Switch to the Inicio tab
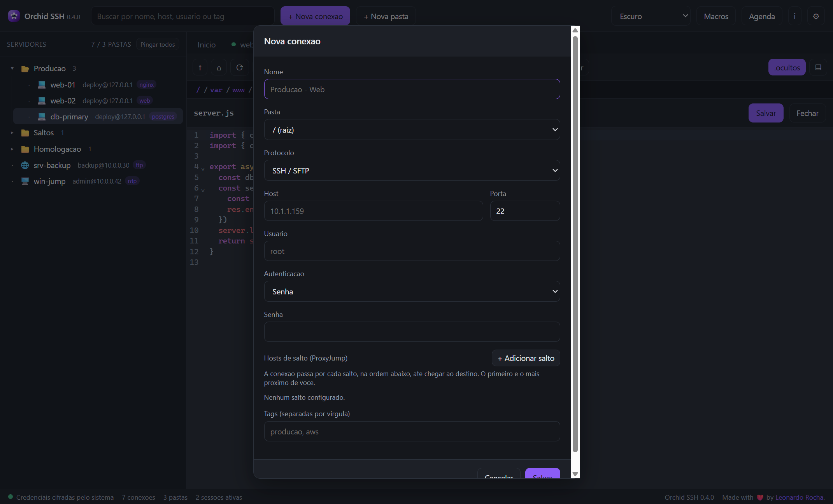833x504 pixels. [x=207, y=45]
